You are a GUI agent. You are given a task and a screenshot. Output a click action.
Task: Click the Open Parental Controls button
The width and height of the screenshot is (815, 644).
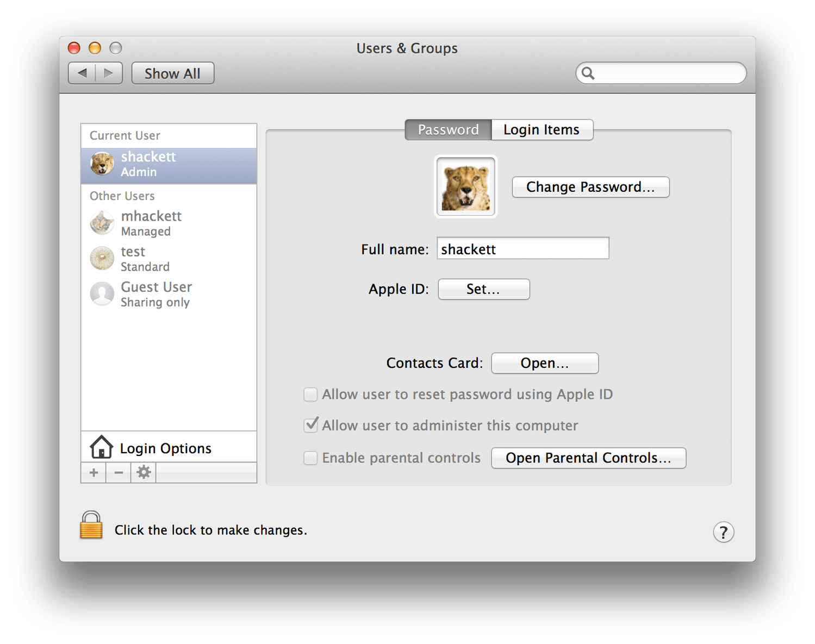tap(588, 458)
